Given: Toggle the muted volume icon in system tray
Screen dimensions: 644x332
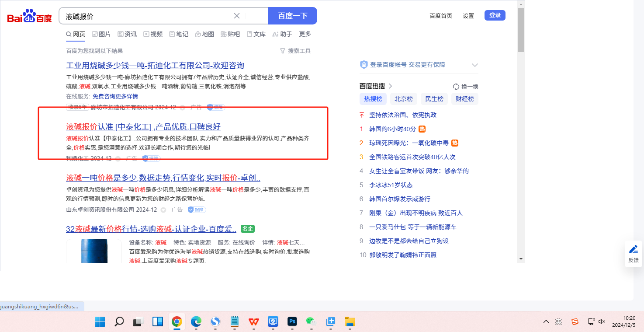Looking at the screenshot, I should tap(602, 322).
